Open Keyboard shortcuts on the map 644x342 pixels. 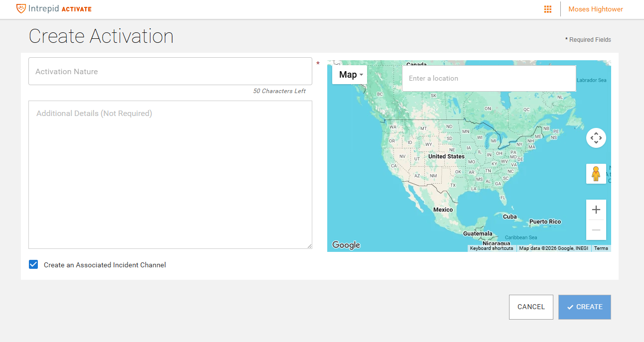(x=492, y=248)
